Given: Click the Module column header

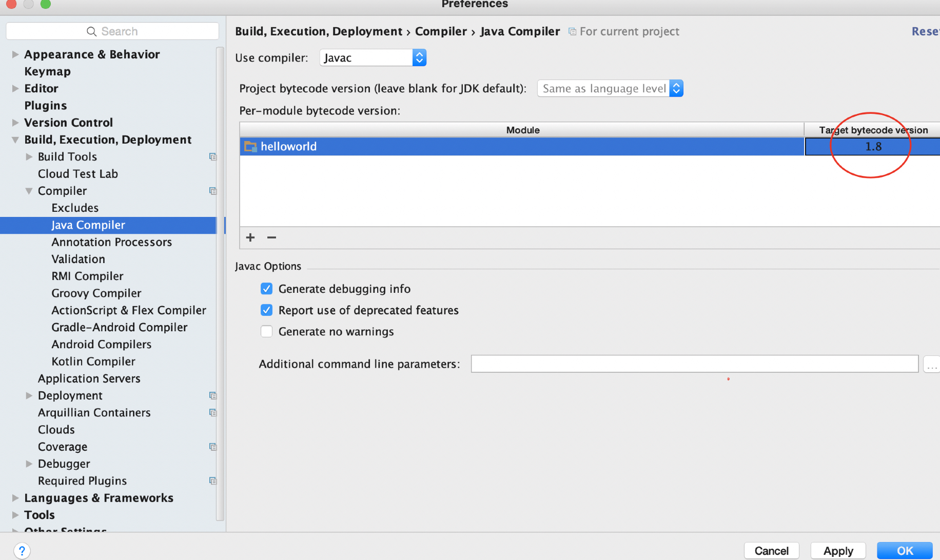Looking at the screenshot, I should pos(522,130).
